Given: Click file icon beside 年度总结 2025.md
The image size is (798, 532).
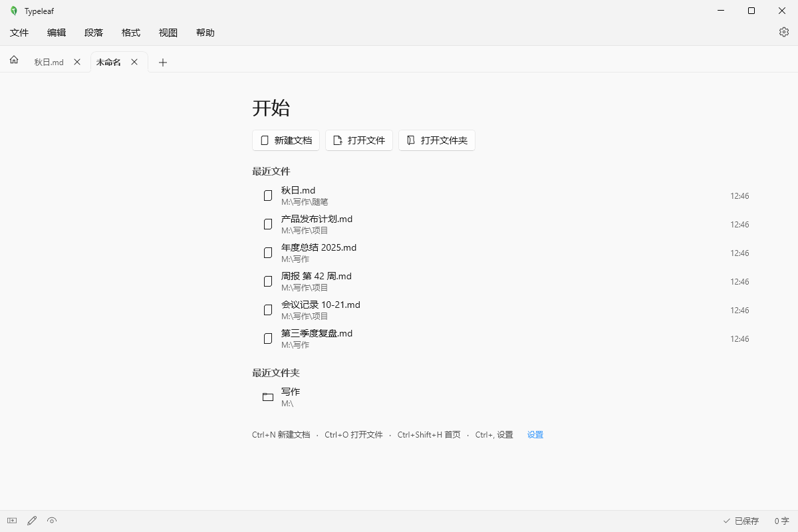Looking at the screenshot, I should point(268,253).
